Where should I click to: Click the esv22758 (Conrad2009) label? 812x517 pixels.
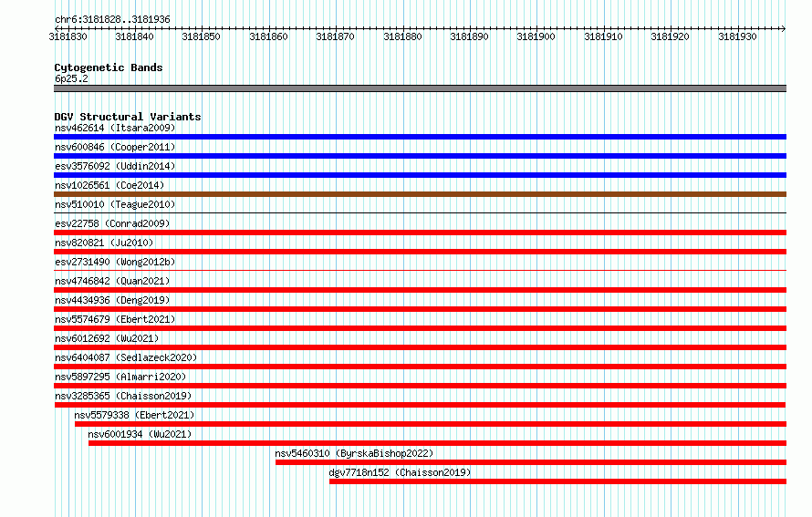[112, 223]
